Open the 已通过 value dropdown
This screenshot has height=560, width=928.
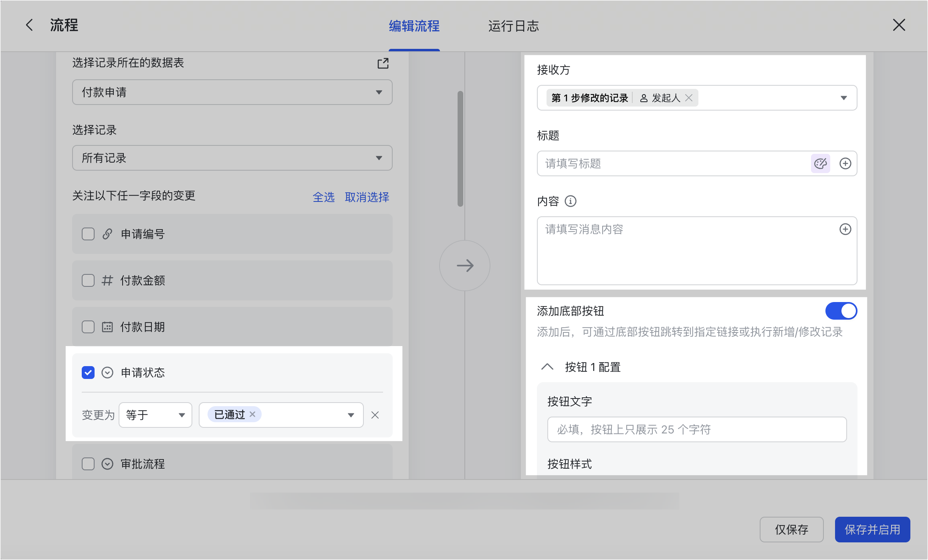[281, 415]
